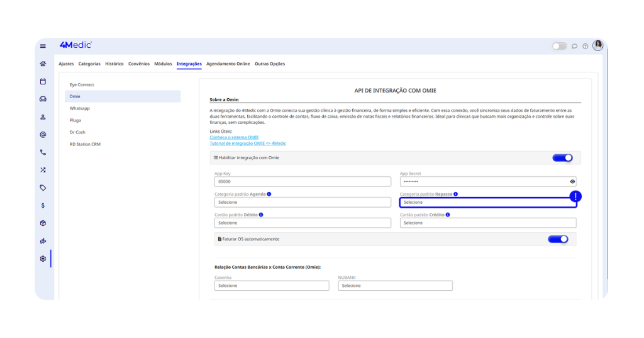Open the dollar sign financial icon

(x=43, y=205)
